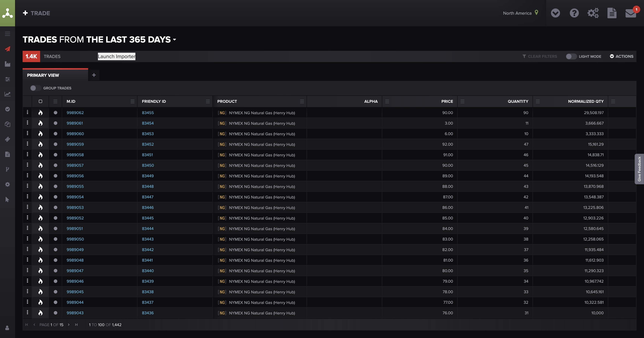644x338 pixels.
Task: Open the Give Feedback side tab
Action: [x=639, y=169]
